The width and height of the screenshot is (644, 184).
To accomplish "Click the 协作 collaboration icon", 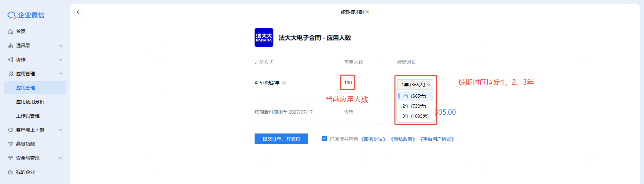I will [11, 60].
